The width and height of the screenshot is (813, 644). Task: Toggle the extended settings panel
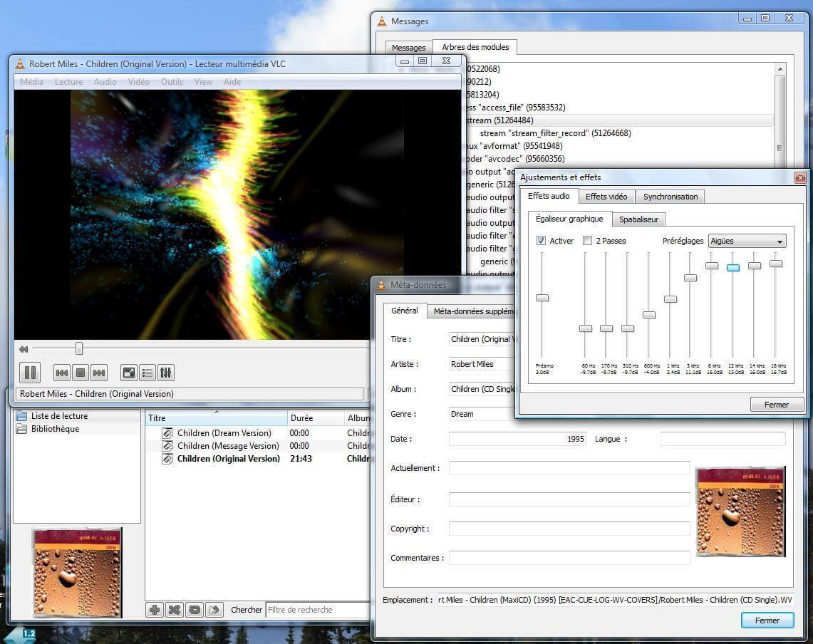[165, 372]
